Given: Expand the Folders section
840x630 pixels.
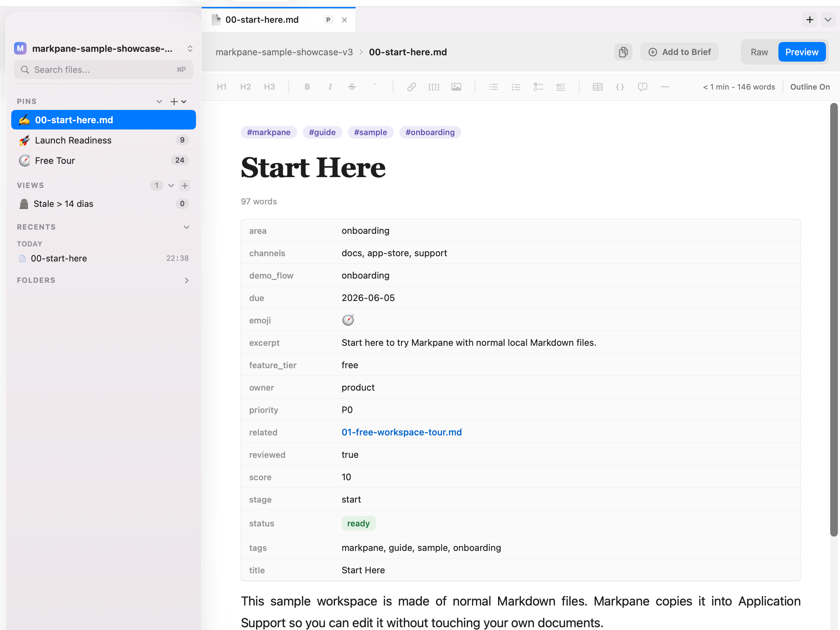Looking at the screenshot, I should click(x=187, y=280).
